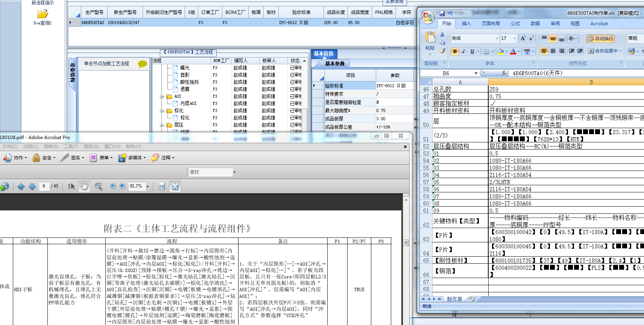Decrease font size with small A icon

tap(531, 38)
